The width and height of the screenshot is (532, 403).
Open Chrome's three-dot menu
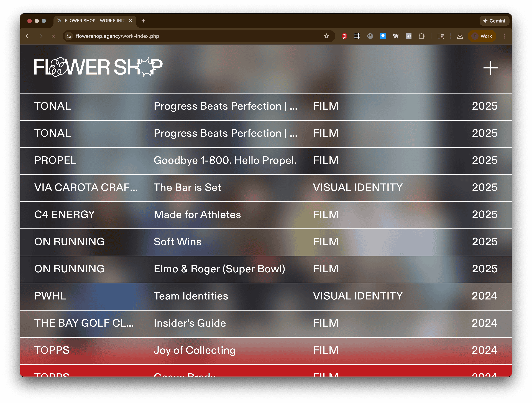coord(504,36)
